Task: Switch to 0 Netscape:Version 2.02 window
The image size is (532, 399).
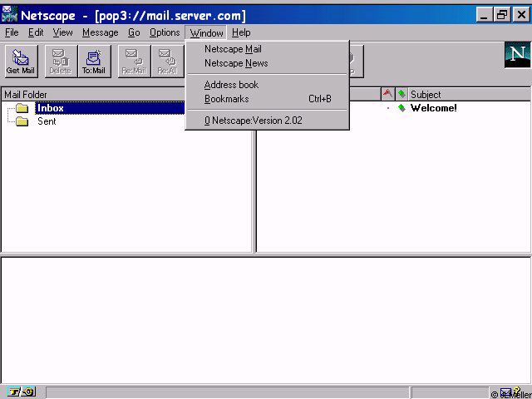Action: pyautogui.click(x=268, y=121)
